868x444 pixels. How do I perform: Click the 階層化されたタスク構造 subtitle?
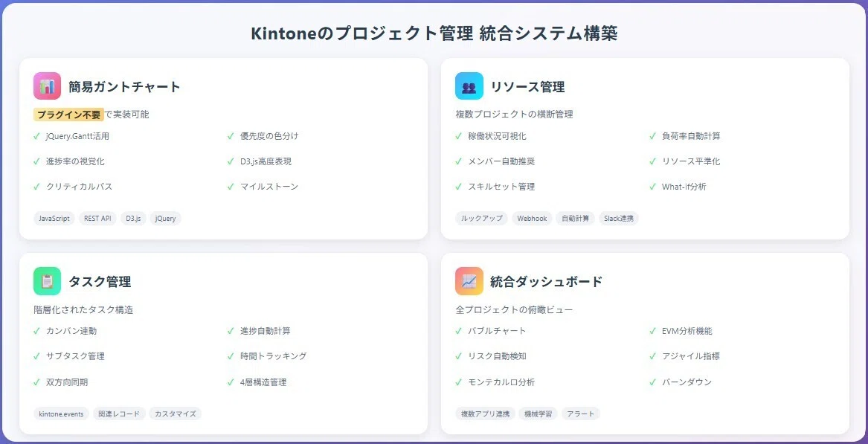83,310
